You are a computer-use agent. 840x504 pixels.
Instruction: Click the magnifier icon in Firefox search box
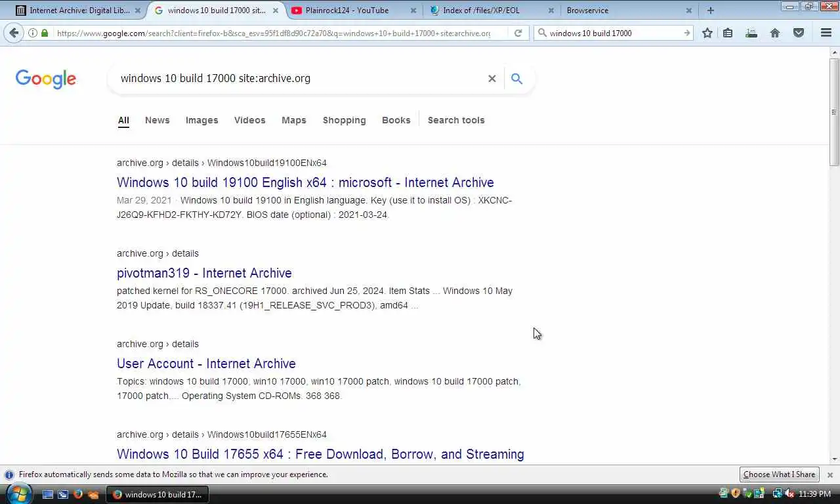coord(542,33)
